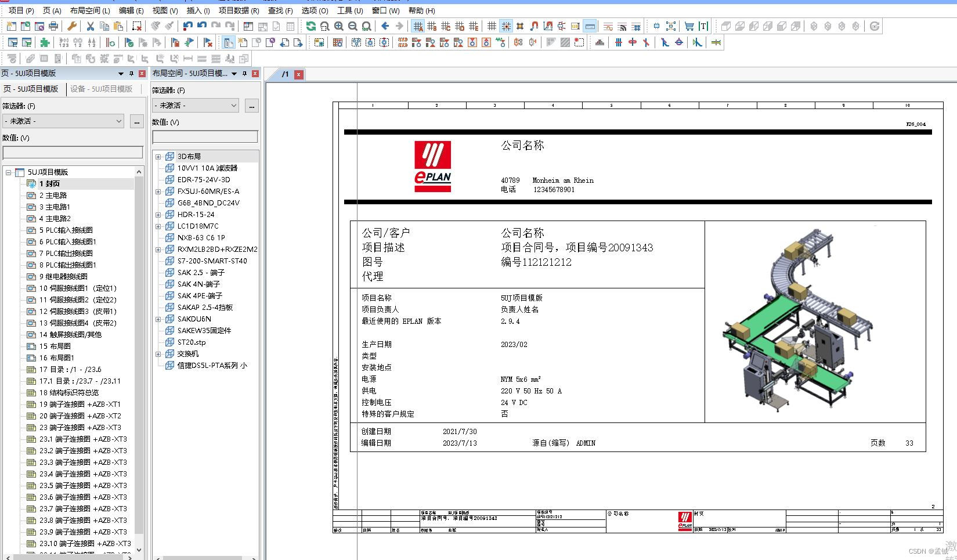Image resolution: width=957 pixels, height=560 pixels.
Task: Select EDR-75-24V-3D layout item
Action: click(204, 180)
